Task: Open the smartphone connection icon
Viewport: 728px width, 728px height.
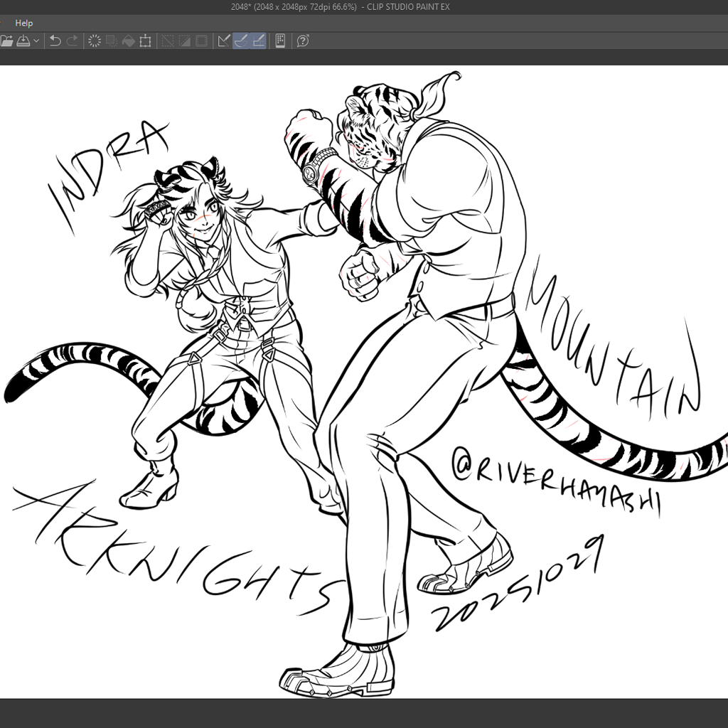Action: (280, 41)
